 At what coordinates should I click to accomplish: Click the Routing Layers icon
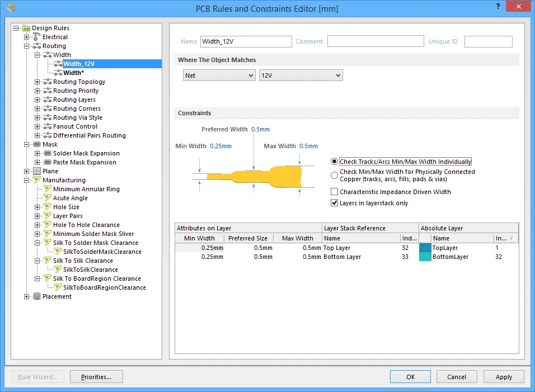pos(48,100)
